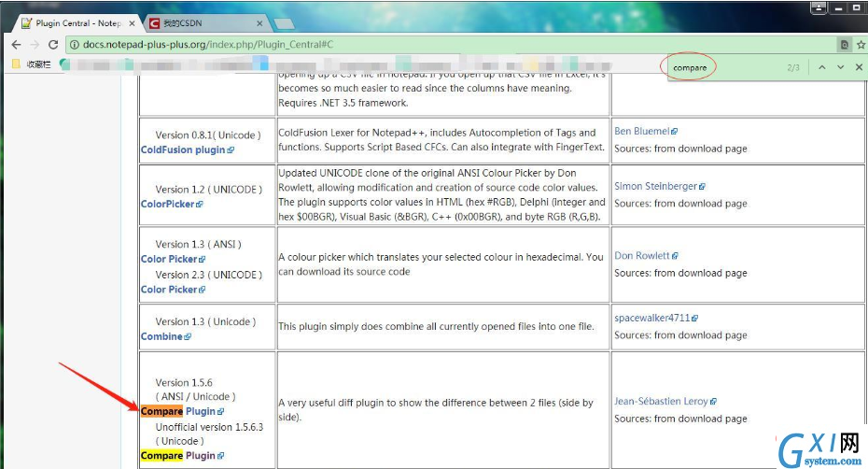Click external link icon beside spacewalker4711
868x469 pixels.
(694, 319)
